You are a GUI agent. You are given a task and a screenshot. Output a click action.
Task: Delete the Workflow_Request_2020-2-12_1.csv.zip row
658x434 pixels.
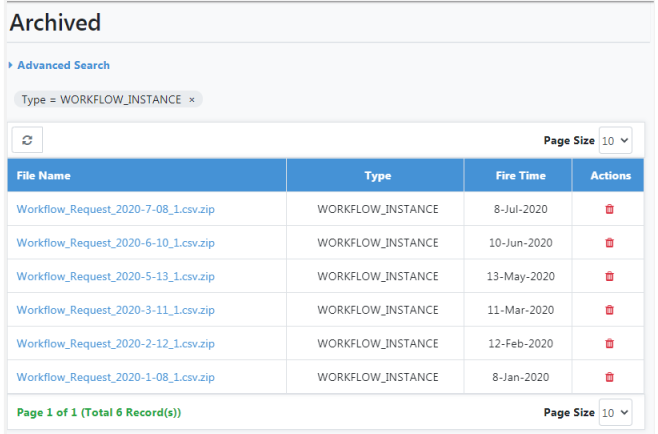[610, 344]
